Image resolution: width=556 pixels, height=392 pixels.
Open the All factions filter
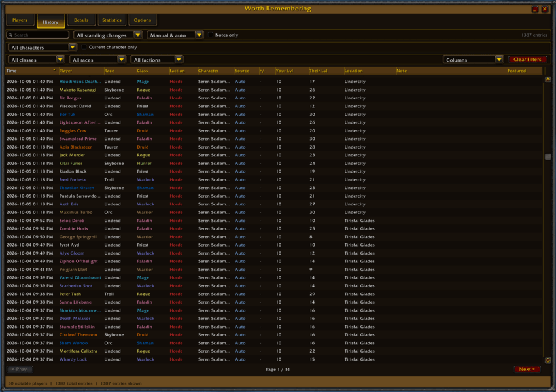click(x=157, y=60)
